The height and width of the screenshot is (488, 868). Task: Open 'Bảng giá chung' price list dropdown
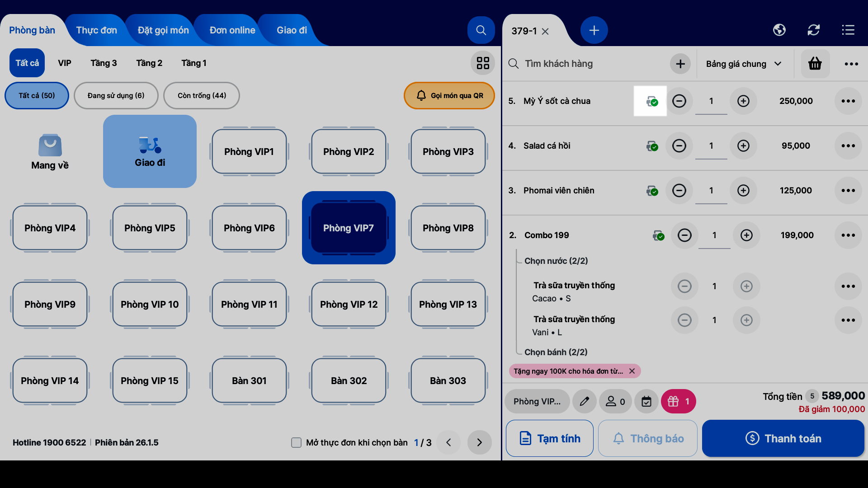(743, 64)
